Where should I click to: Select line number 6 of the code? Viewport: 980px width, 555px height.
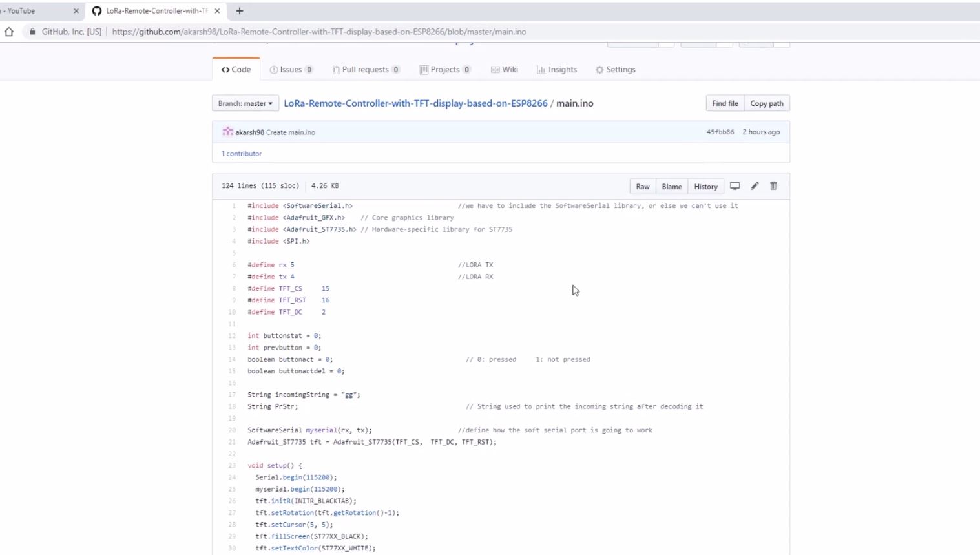click(234, 265)
